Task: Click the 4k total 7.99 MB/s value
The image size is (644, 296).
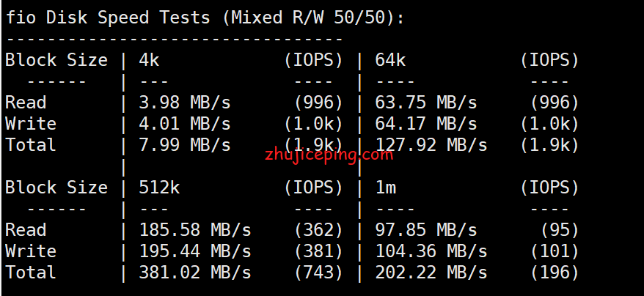Action: click(x=185, y=145)
